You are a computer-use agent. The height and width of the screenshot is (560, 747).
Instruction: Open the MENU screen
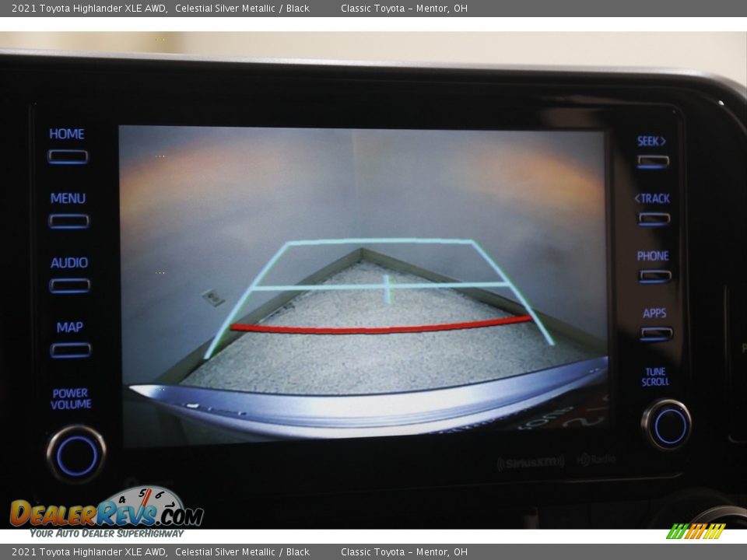pyautogui.click(x=68, y=221)
